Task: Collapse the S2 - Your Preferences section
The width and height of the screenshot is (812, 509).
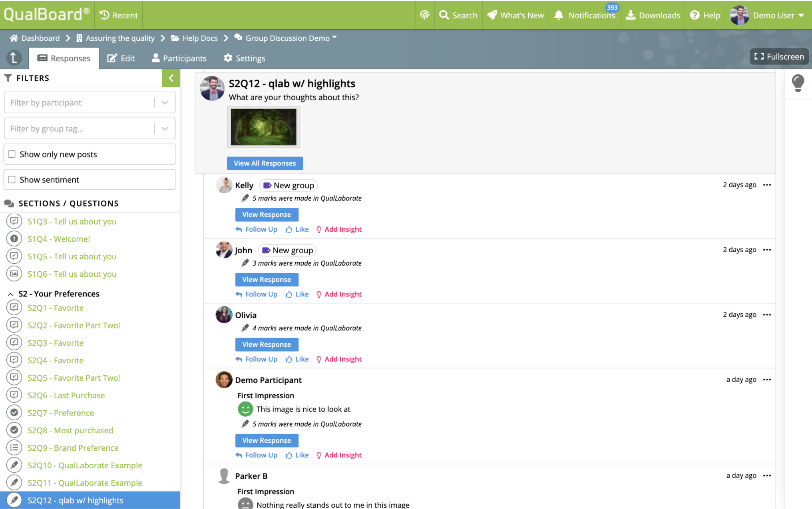Action: pos(10,294)
